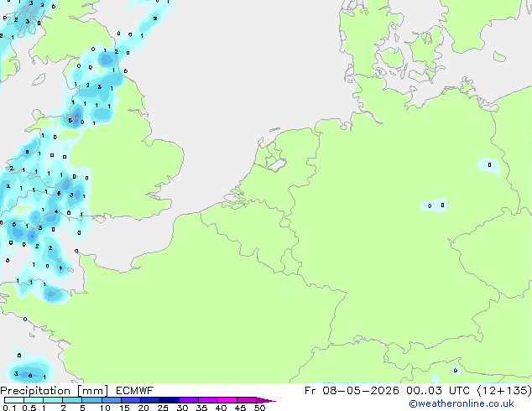Click the 'Precipitation [mm]' title text

pos(55,391)
